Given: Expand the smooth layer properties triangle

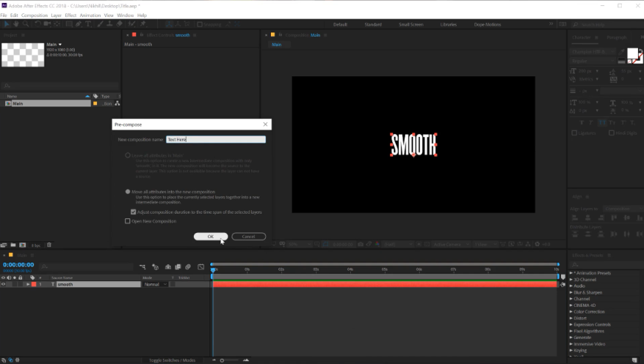Looking at the screenshot, I should tap(28, 284).
